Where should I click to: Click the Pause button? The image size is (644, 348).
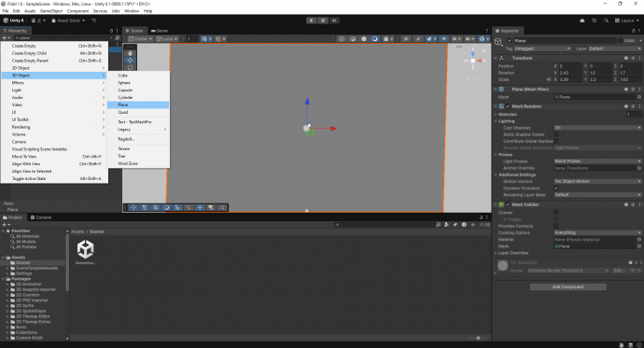(x=323, y=21)
